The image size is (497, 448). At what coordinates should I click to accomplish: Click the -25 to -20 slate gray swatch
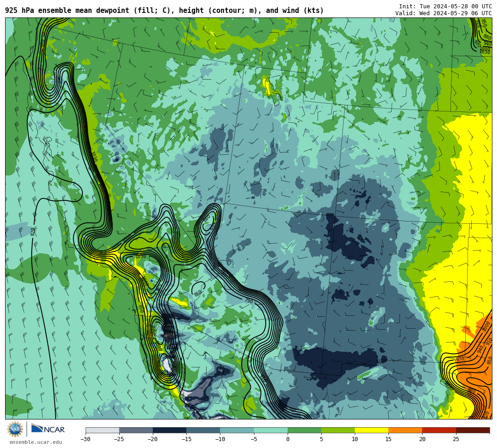point(136,430)
